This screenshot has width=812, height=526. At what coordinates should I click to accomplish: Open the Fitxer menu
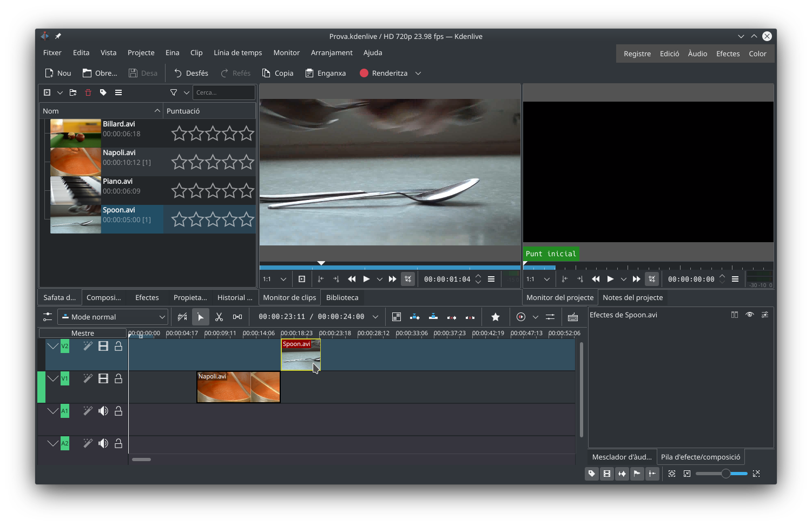point(52,52)
